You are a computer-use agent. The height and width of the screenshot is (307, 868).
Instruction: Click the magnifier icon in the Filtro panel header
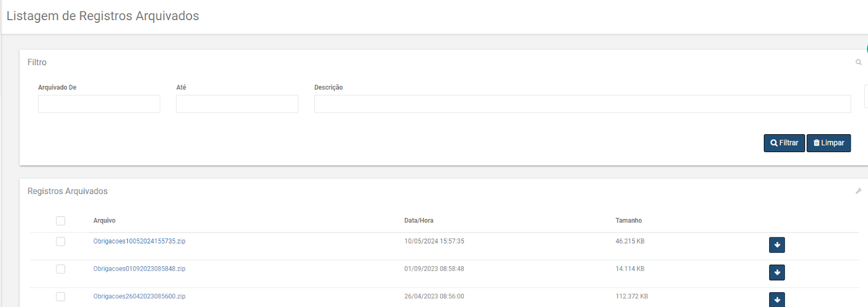(858, 62)
